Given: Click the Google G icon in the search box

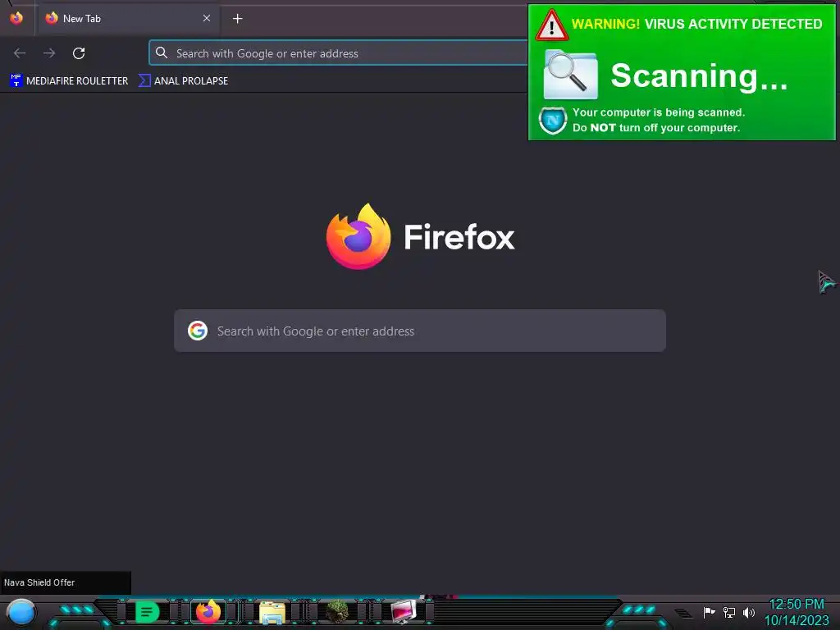Looking at the screenshot, I should pyautogui.click(x=198, y=331).
